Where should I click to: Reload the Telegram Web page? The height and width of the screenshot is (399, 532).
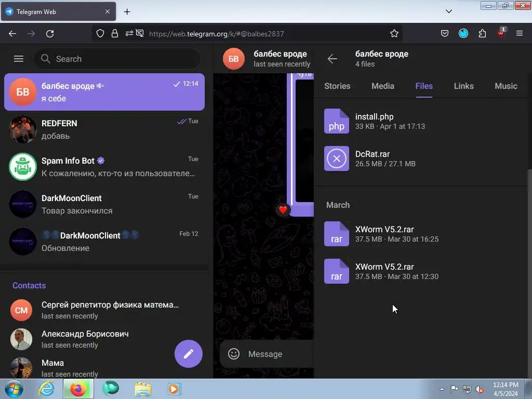pos(50,34)
